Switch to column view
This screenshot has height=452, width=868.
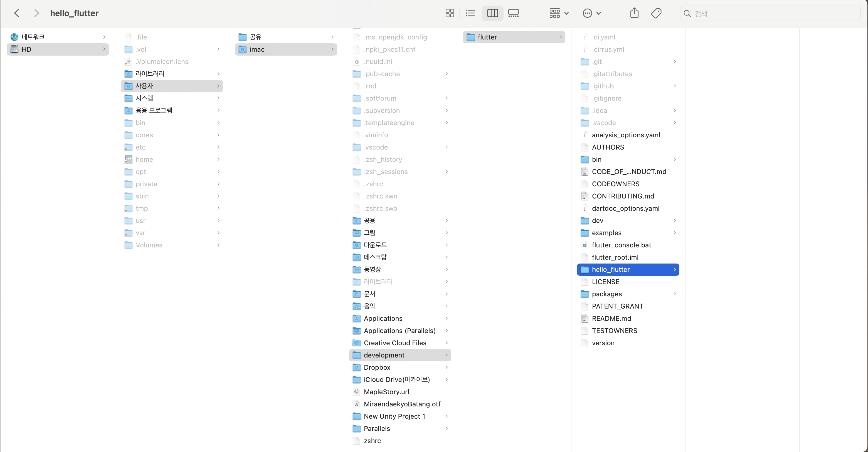point(492,13)
